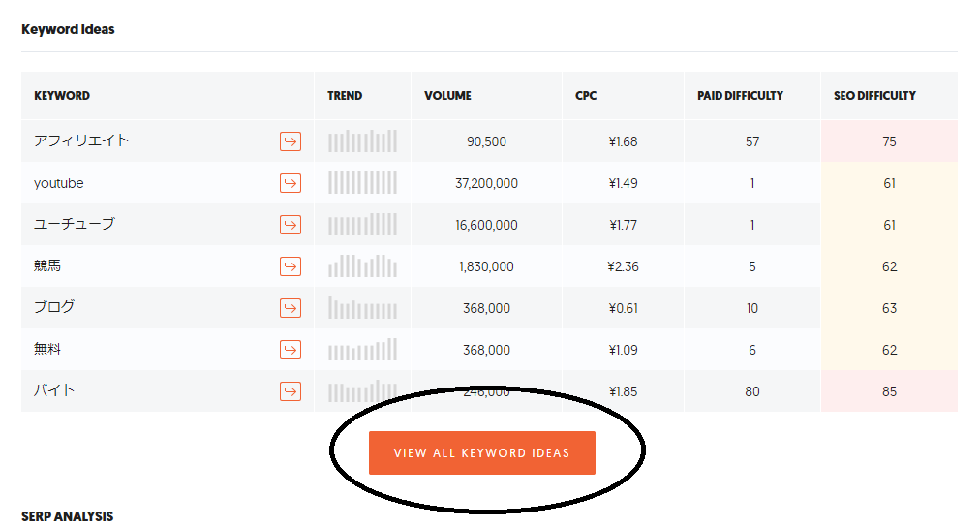Click arrow icon next to 無料 keyword

[x=290, y=350]
